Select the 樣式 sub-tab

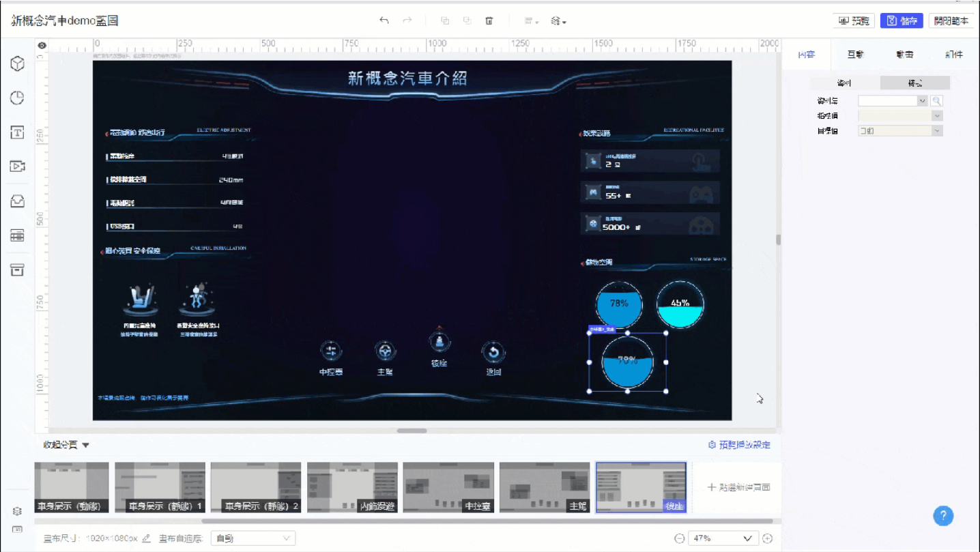pos(914,83)
